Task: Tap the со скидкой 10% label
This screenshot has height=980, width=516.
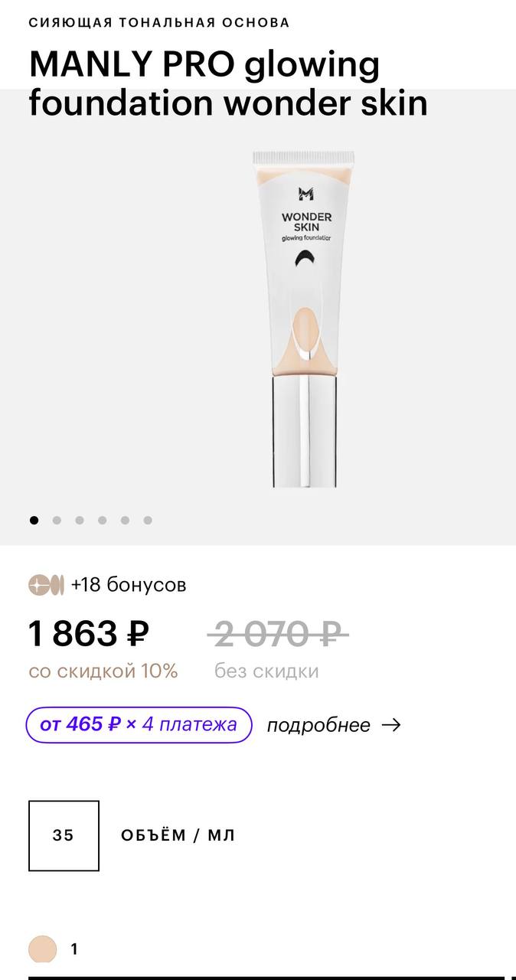Action: tap(103, 671)
